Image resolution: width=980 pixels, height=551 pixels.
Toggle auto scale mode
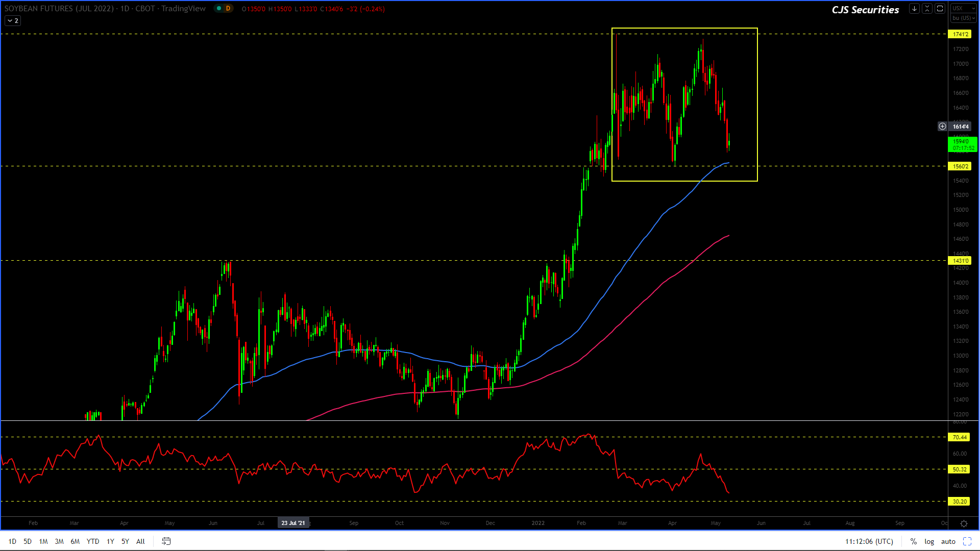click(x=948, y=541)
